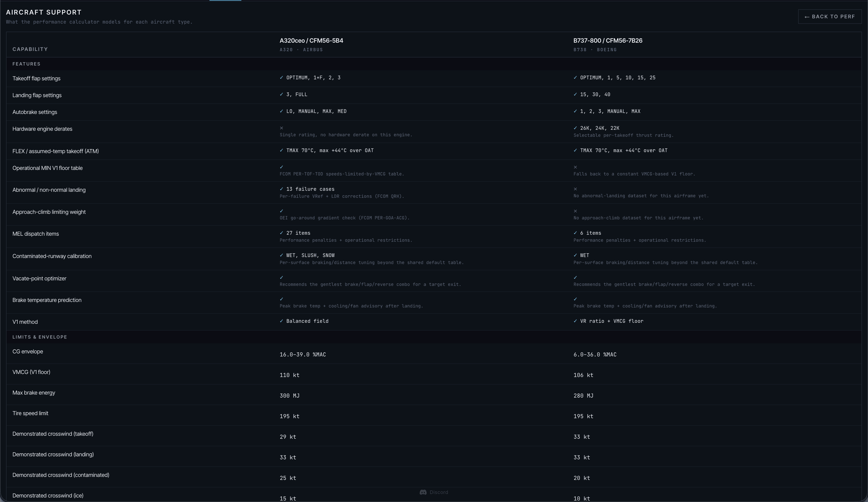Viewport: 868px width, 502px height.
Task: Click the Tire speed limit label
Action: [30, 413]
